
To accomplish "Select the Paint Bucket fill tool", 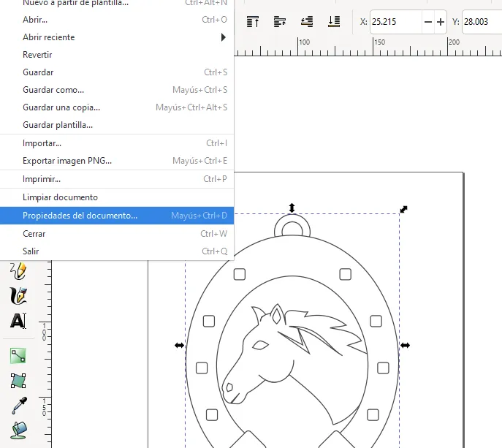I will tap(18, 431).
